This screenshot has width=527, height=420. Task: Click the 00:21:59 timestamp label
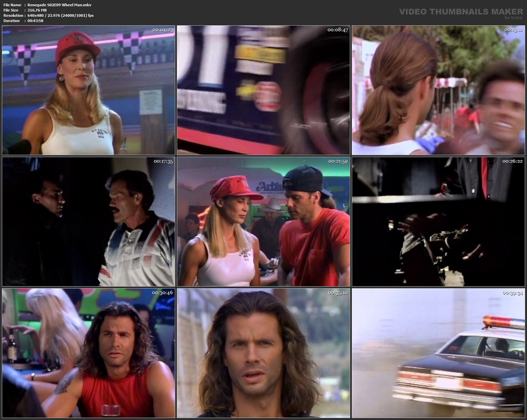[338, 162]
